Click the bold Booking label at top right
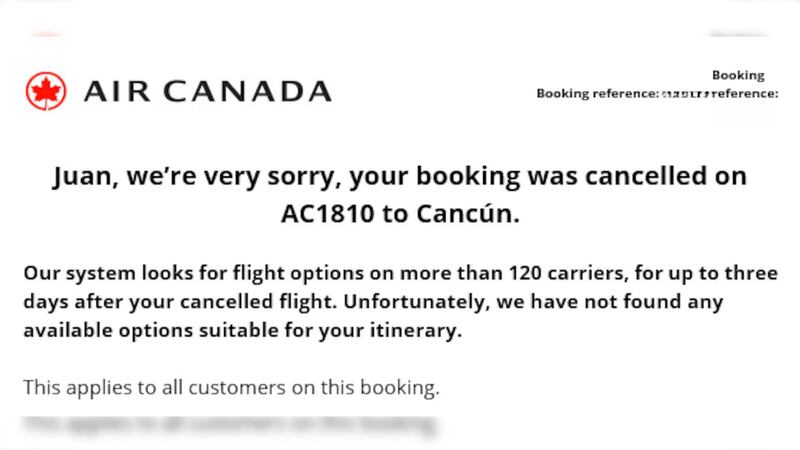The image size is (800, 450). pos(738,75)
